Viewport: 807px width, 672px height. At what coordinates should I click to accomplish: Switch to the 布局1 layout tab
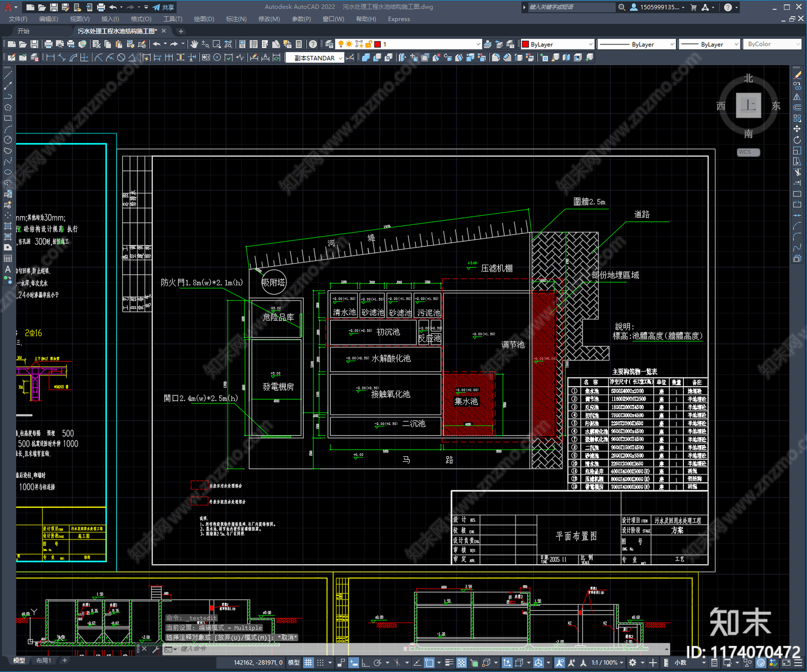43,660
